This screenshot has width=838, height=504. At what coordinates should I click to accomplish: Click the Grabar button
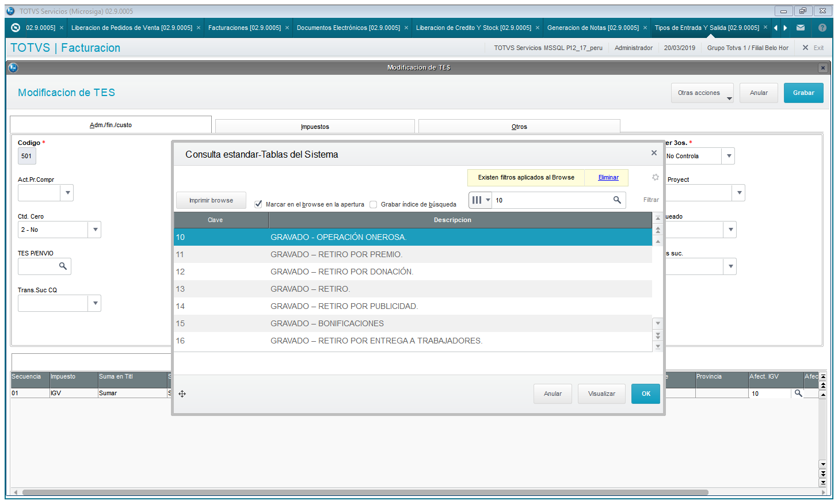coord(803,93)
